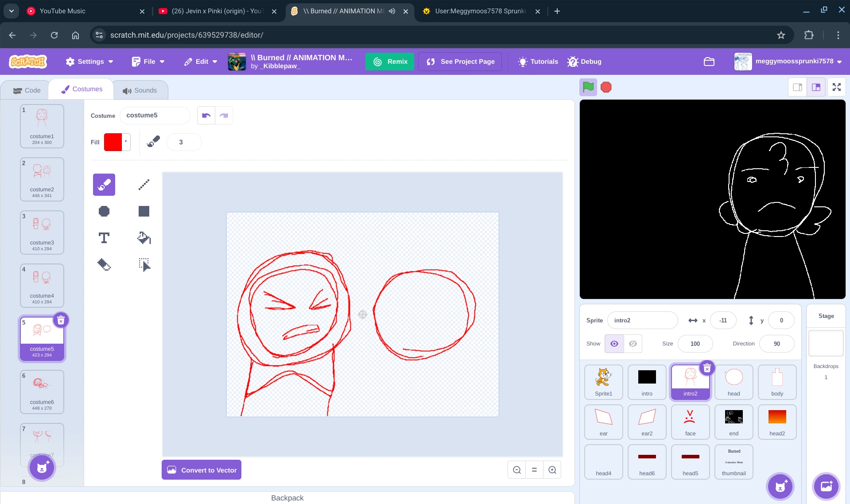Viewport: 850px width, 504px height.
Task: Click the Select marquee tool
Action: coord(144,265)
